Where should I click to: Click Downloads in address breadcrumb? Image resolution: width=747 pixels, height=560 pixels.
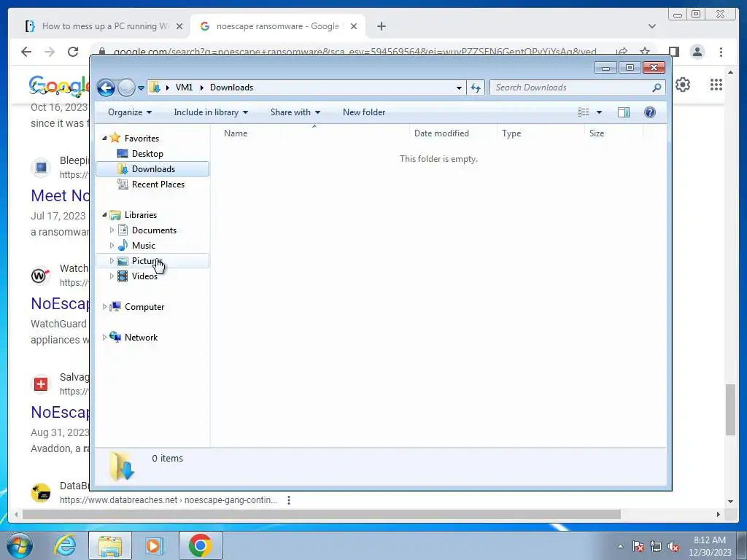click(x=231, y=87)
